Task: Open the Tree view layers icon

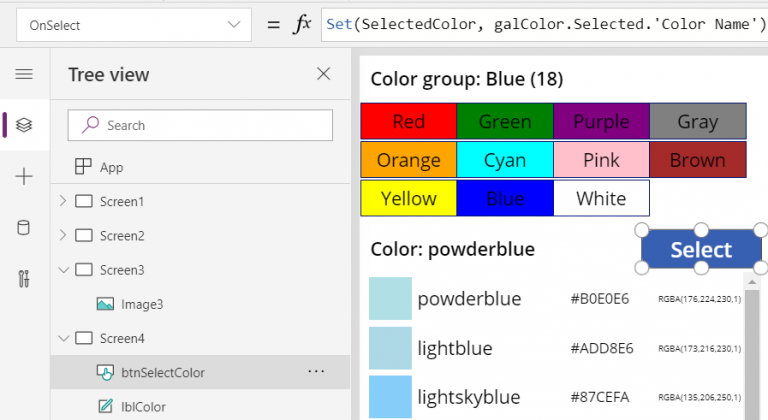Action: coord(24,125)
